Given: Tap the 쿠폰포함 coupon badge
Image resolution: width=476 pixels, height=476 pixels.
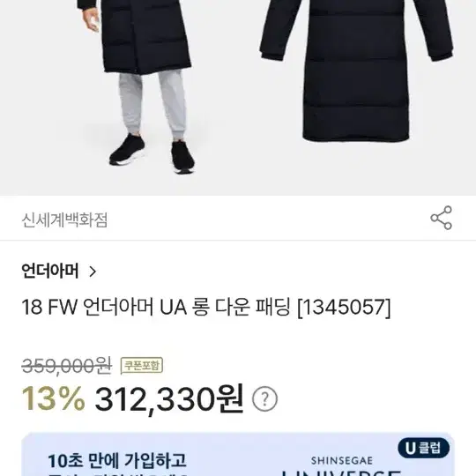Looking at the screenshot, I should pos(142,366).
